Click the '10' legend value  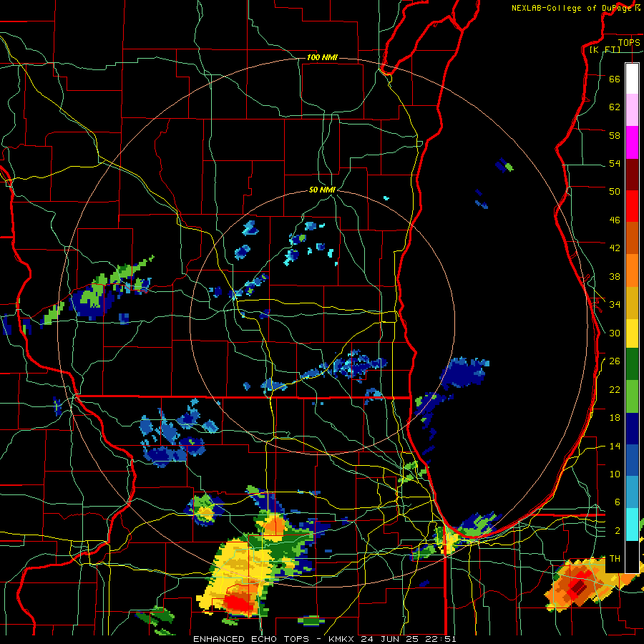tap(615, 474)
